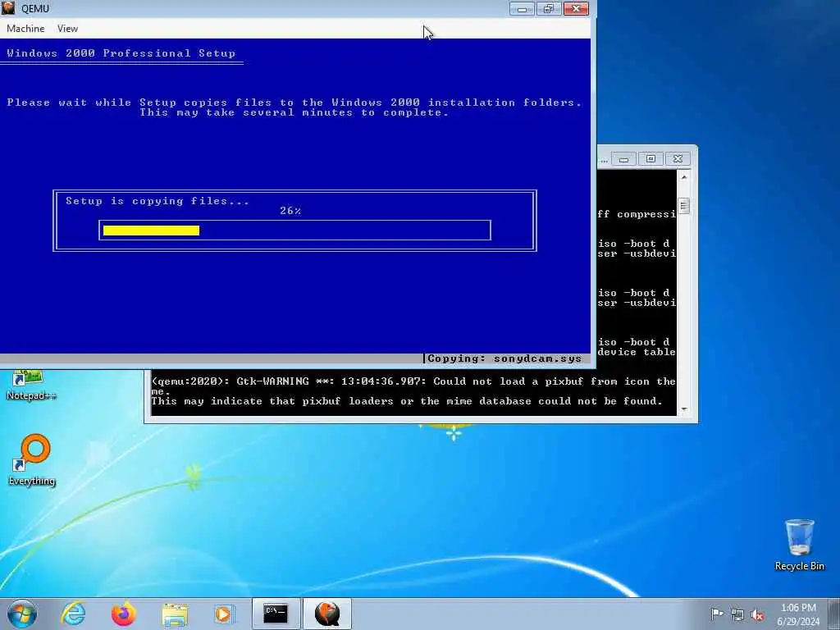The width and height of the screenshot is (840, 630).
Task: Select the Everything desktop shortcut
Action: tap(32, 460)
